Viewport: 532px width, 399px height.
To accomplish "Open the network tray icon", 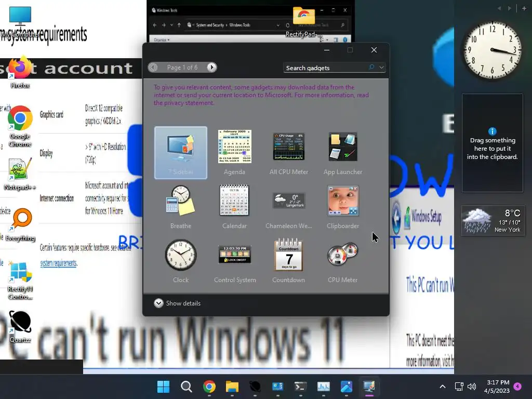I will [x=459, y=387].
